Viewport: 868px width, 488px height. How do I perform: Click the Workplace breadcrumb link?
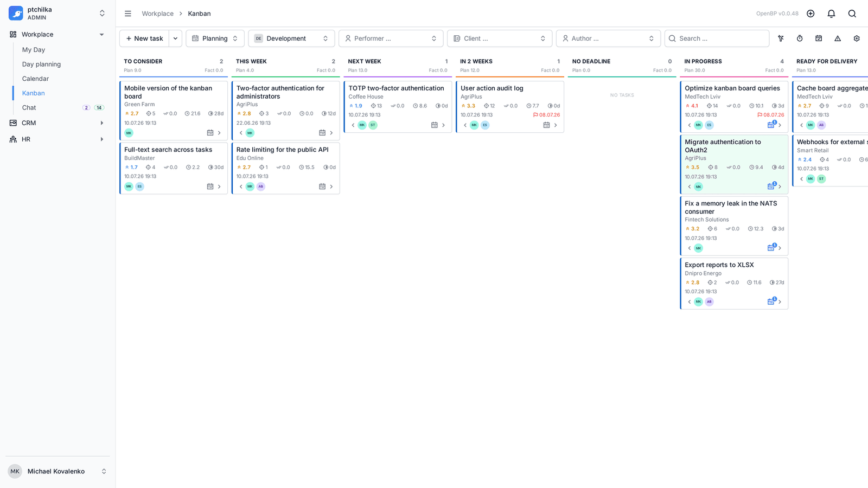point(158,14)
